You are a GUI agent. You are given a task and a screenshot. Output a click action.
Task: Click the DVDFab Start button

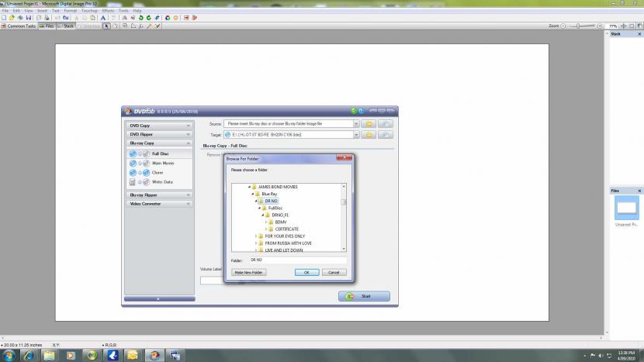365,296
